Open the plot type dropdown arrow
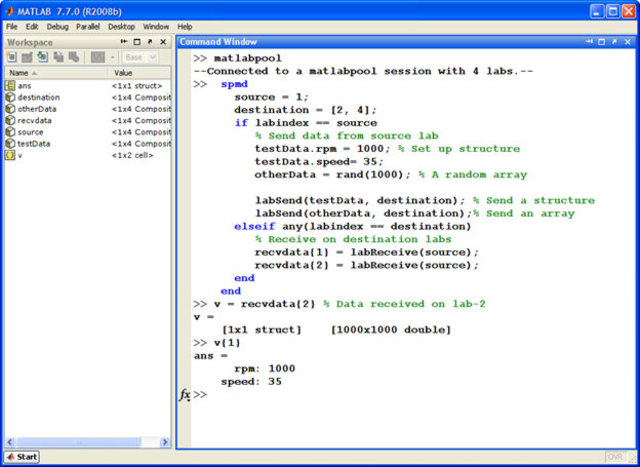Screen dimensions: 640x467 pyautogui.click(x=112, y=58)
